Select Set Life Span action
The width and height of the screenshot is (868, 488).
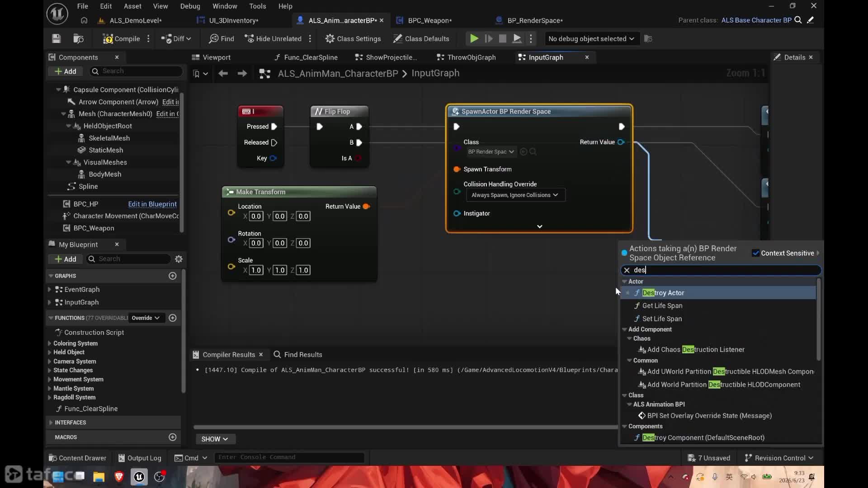pos(662,319)
